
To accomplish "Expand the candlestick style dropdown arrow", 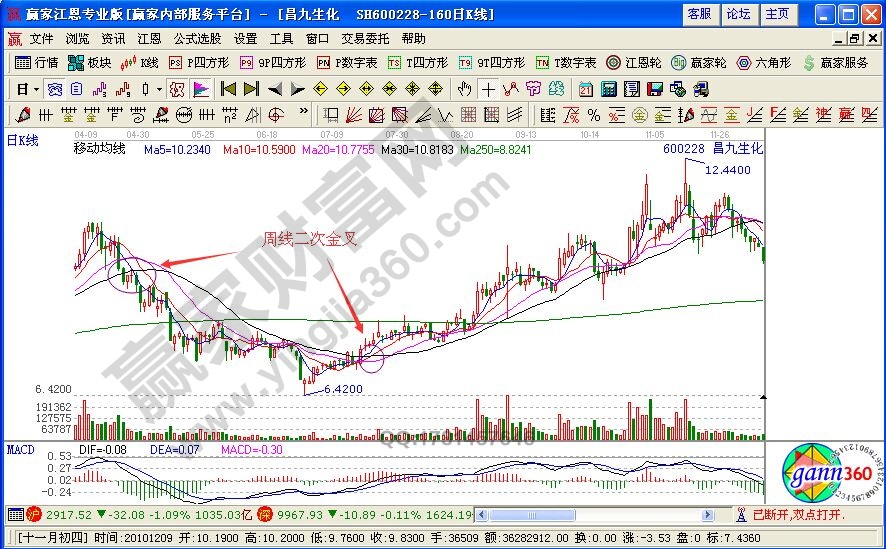I will point(160,88).
